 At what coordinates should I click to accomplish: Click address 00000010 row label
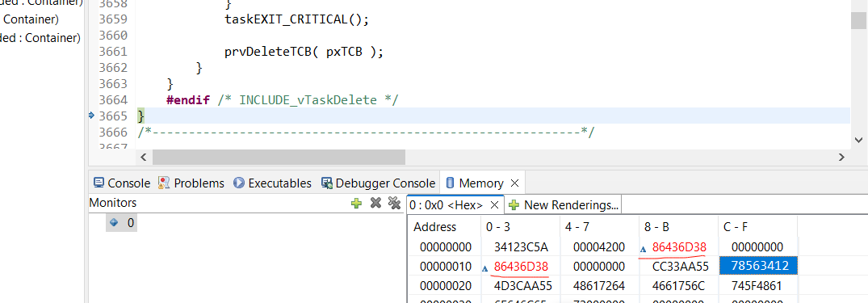[x=445, y=266]
